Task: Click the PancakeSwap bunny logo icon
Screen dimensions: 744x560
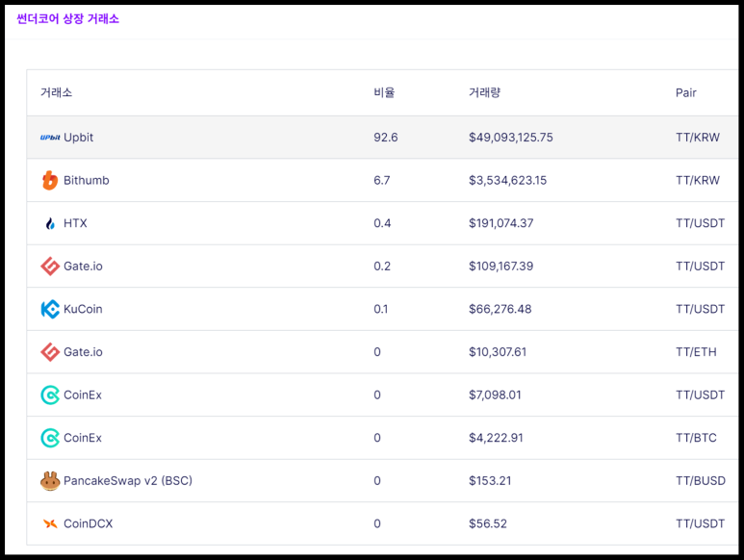Action: (x=50, y=481)
